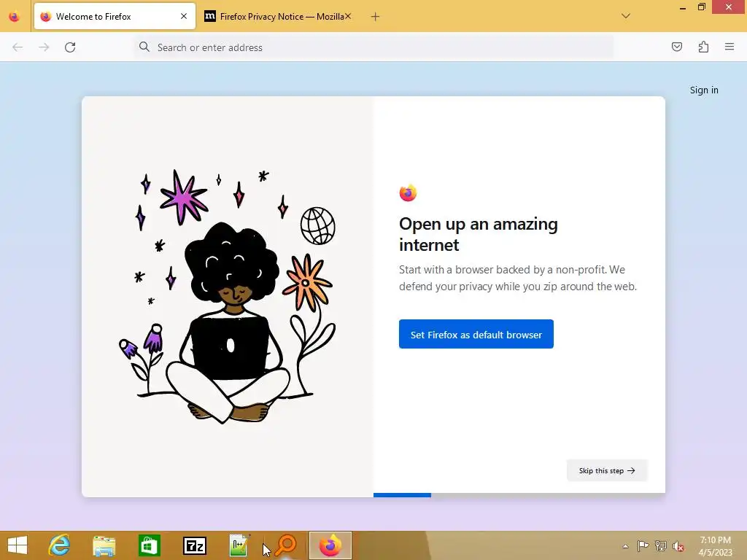Open File Explorer from taskbar

click(x=104, y=545)
